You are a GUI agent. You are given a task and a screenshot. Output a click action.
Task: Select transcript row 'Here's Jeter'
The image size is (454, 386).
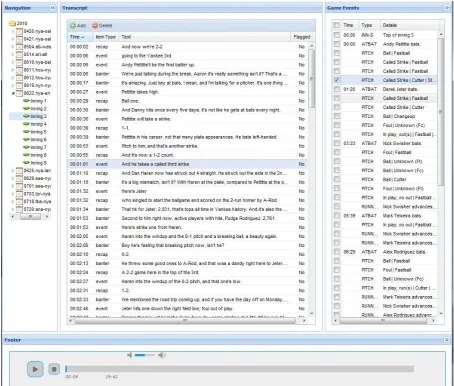coord(187,191)
